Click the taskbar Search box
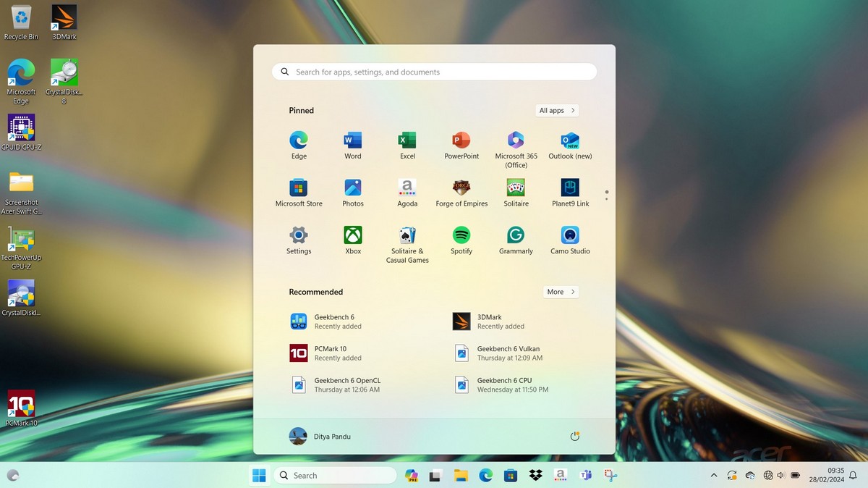The image size is (868, 488). tap(334, 476)
